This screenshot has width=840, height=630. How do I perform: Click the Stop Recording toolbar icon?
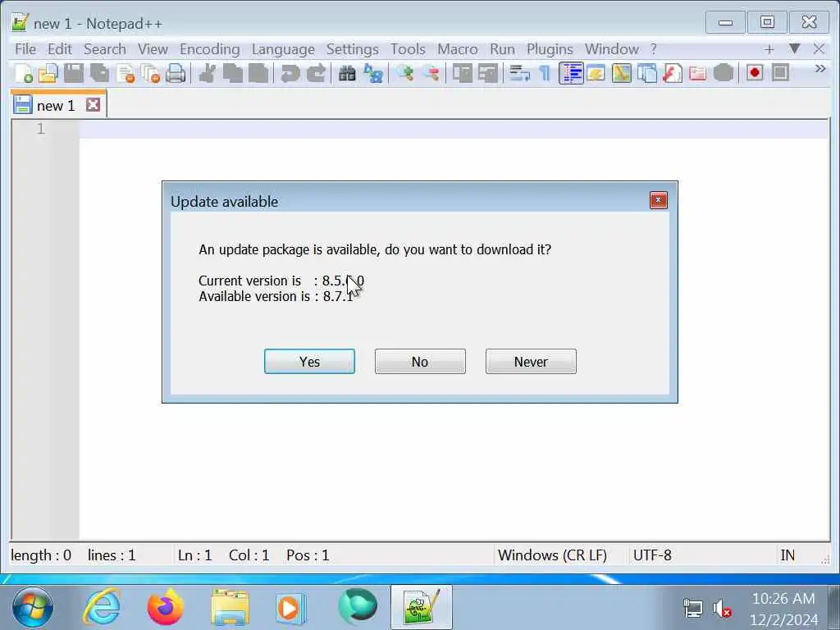(781, 73)
